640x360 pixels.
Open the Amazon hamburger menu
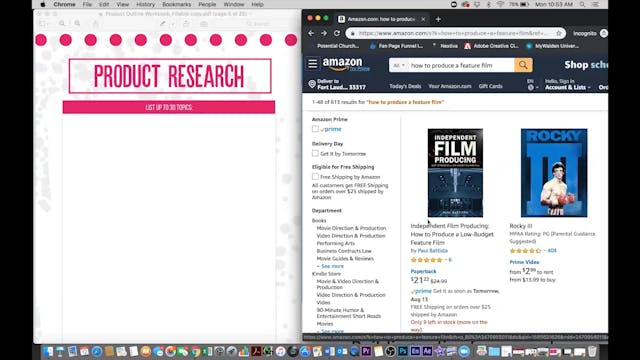point(313,64)
